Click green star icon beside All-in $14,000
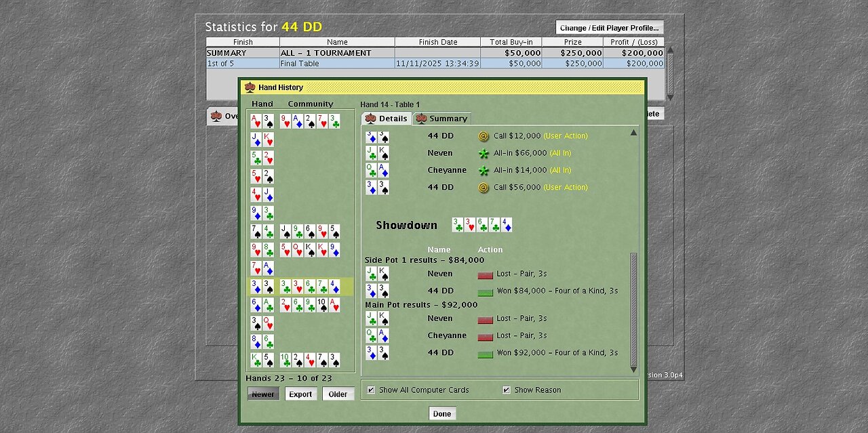Image resolution: width=868 pixels, height=433 pixels. 484,171
